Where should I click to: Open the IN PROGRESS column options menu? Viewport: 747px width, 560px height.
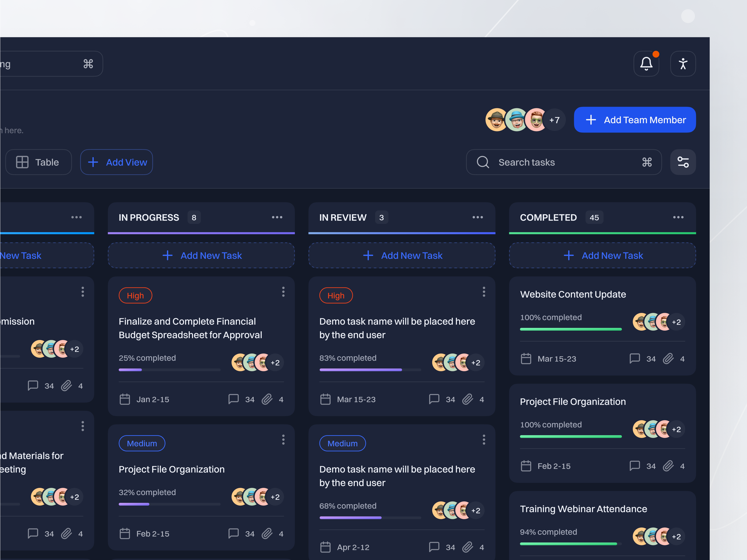(x=277, y=217)
